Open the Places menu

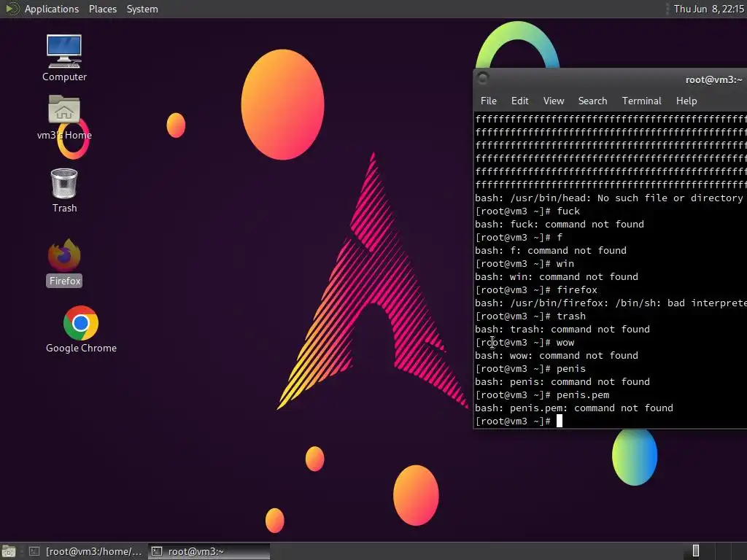pos(102,9)
